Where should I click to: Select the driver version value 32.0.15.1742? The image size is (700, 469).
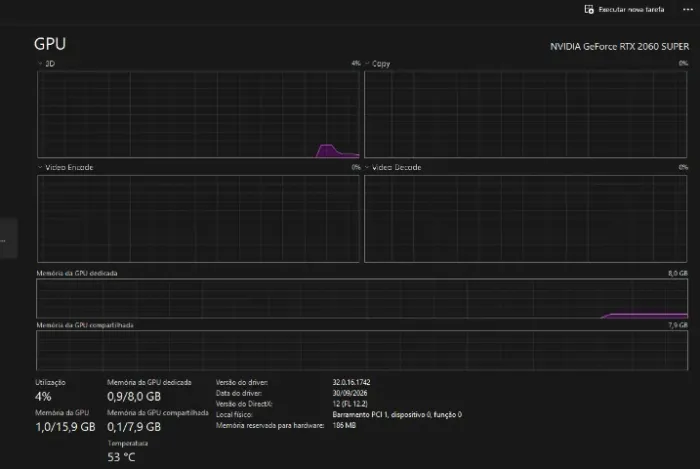[351, 382]
